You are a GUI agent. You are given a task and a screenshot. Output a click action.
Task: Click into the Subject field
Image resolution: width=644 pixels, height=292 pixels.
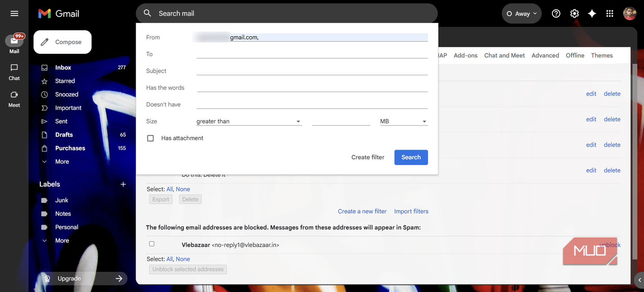click(x=312, y=71)
